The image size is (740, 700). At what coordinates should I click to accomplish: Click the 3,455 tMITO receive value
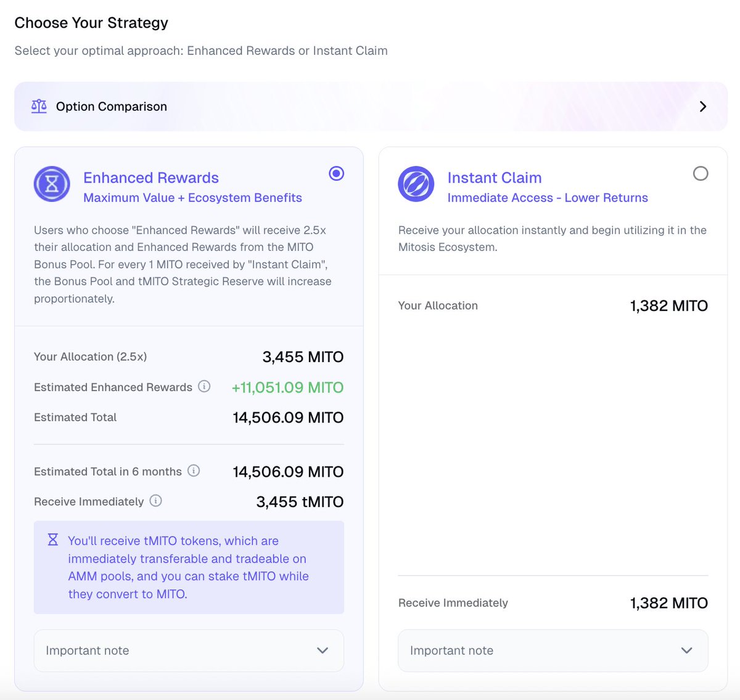coord(300,502)
